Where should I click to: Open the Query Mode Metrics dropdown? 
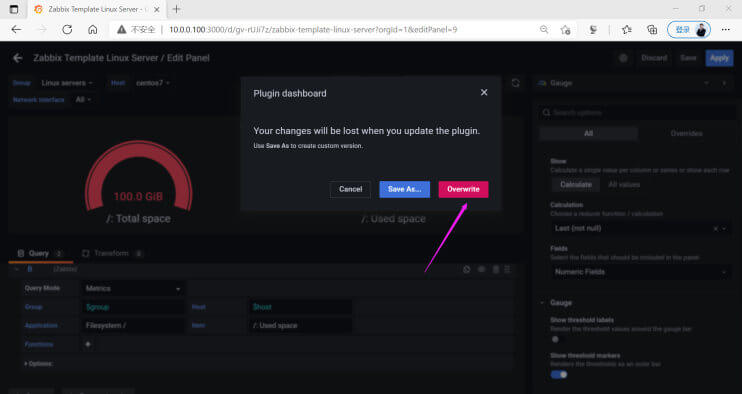(133, 288)
